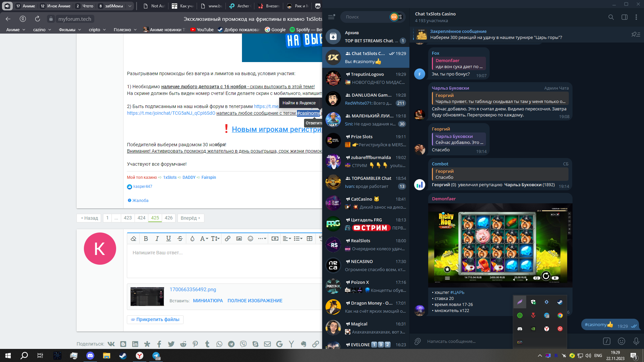Share the thread on WhatsApp

(219, 344)
